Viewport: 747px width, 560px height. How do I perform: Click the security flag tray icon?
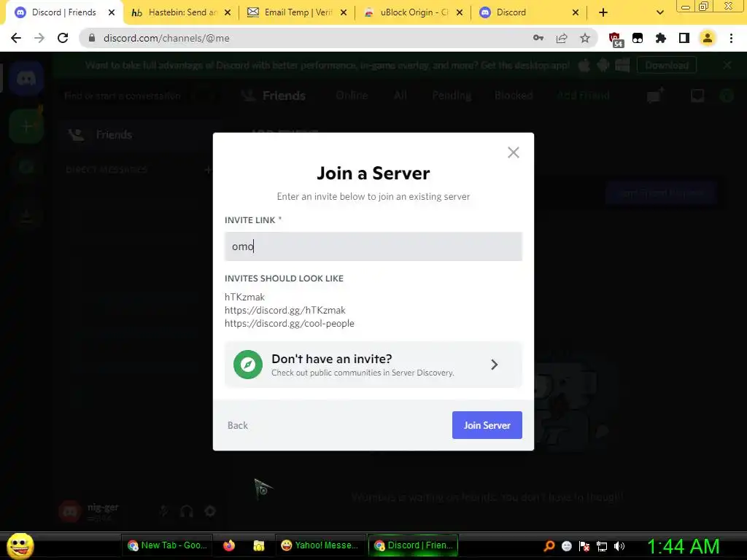(584, 546)
